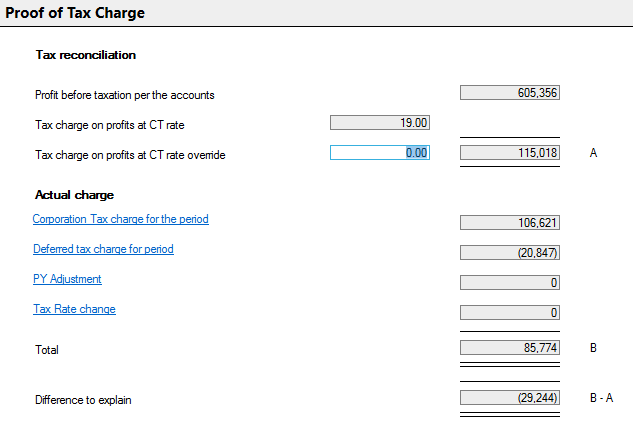This screenshot has width=633, height=423.
Task: Click the Tax reconciliation section heading
Action: coord(86,55)
